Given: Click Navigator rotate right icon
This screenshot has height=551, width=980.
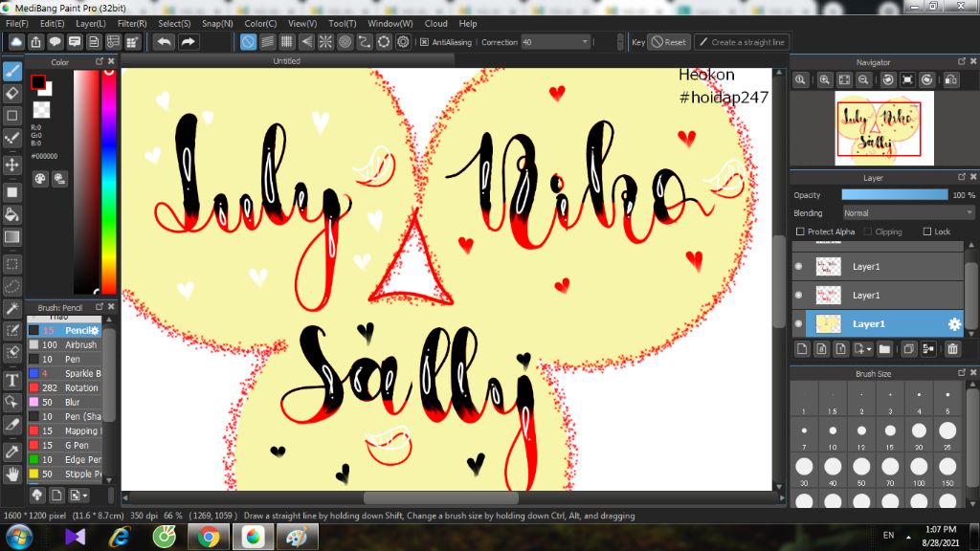Looking at the screenshot, I should 926,80.
